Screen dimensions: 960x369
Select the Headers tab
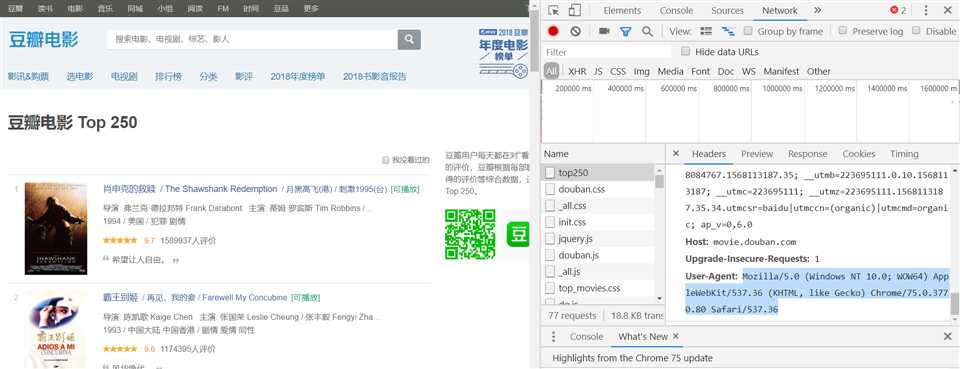[709, 154]
